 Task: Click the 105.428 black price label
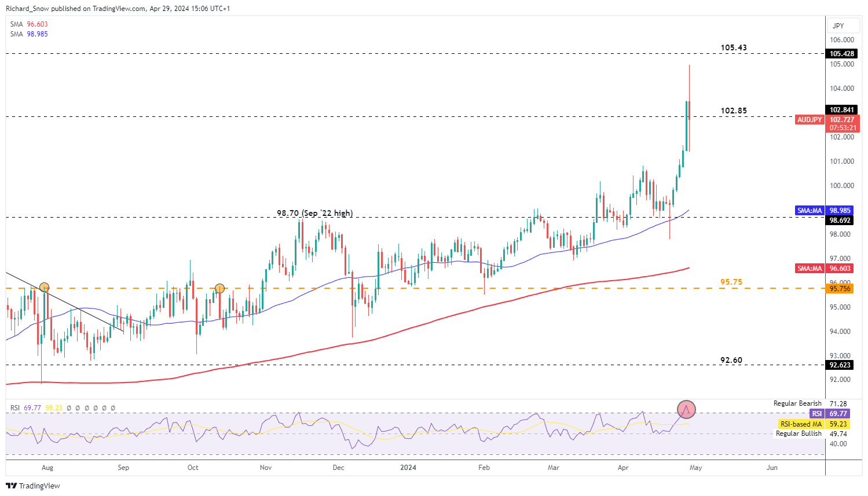[x=842, y=54]
